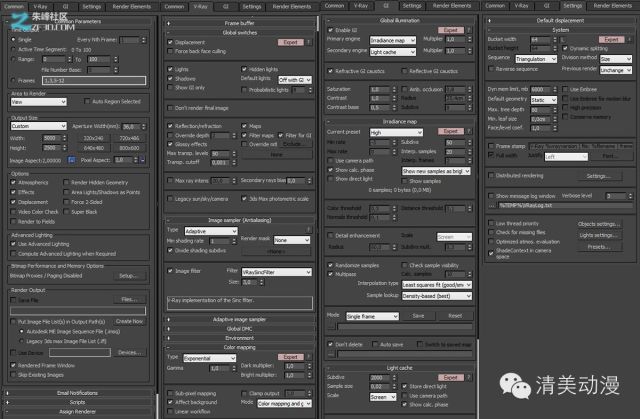Click the Color mapping question-mark help button

(x=309, y=357)
